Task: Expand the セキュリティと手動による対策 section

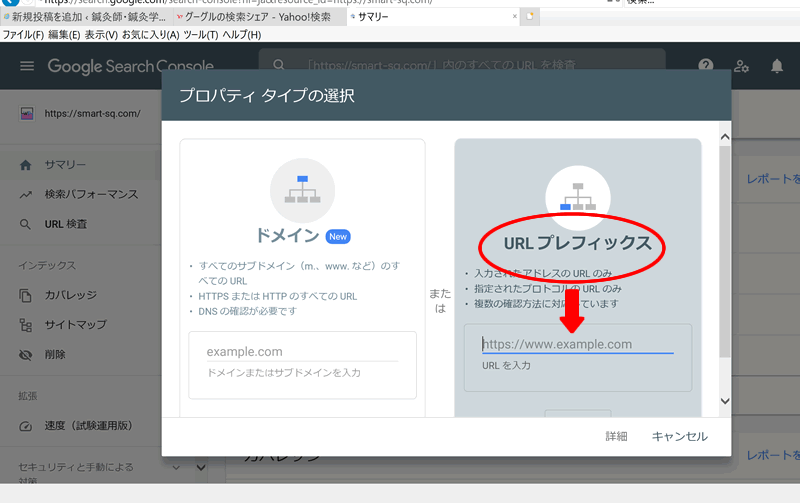Action: [x=176, y=467]
